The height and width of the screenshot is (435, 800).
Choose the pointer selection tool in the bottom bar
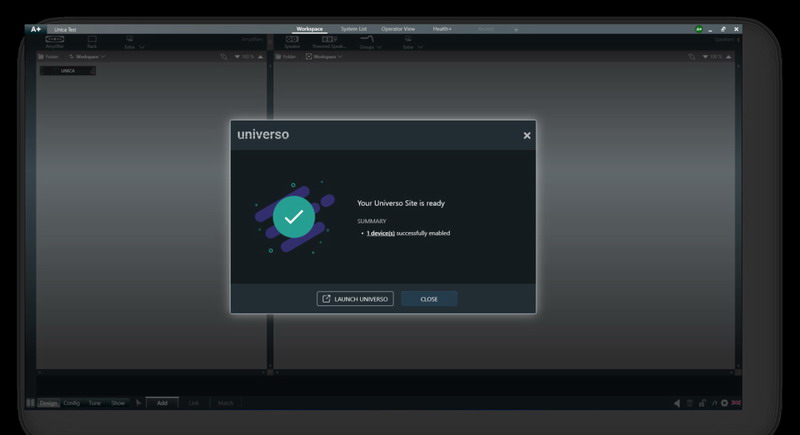tap(138, 403)
